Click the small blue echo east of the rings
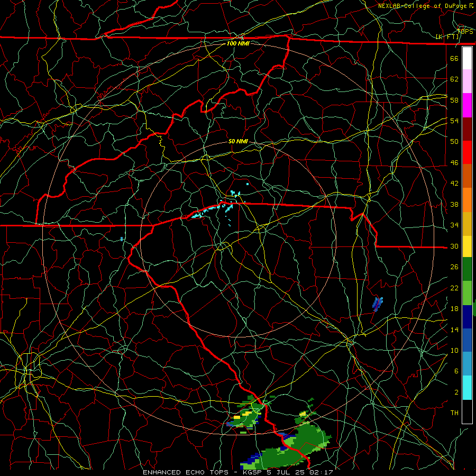This screenshot has height=476, width=476. point(378,304)
